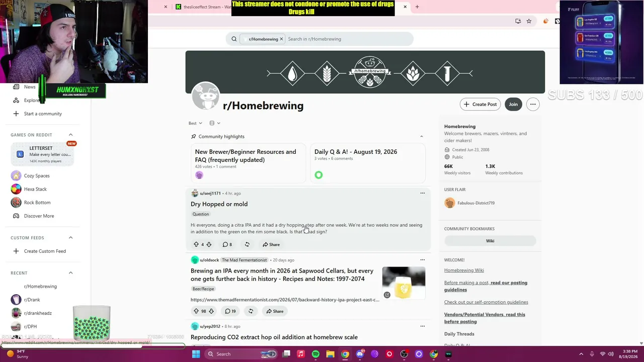The width and height of the screenshot is (644, 362).
Task: Open overflow menu on u/seej1171 post
Action: point(423,193)
